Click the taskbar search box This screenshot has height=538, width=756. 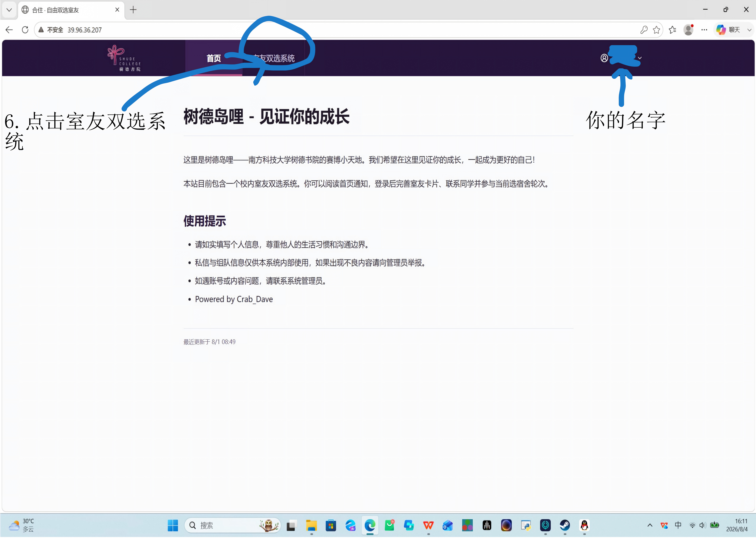coord(232,525)
